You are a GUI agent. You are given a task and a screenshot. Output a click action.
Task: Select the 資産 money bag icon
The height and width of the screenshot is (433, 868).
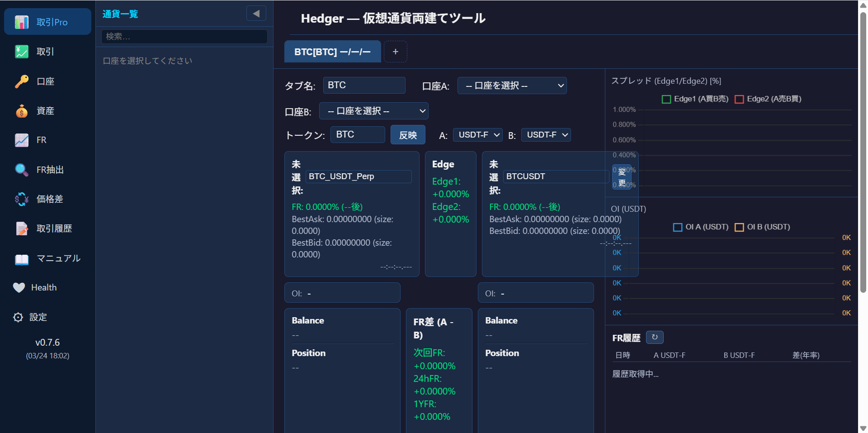click(22, 111)
